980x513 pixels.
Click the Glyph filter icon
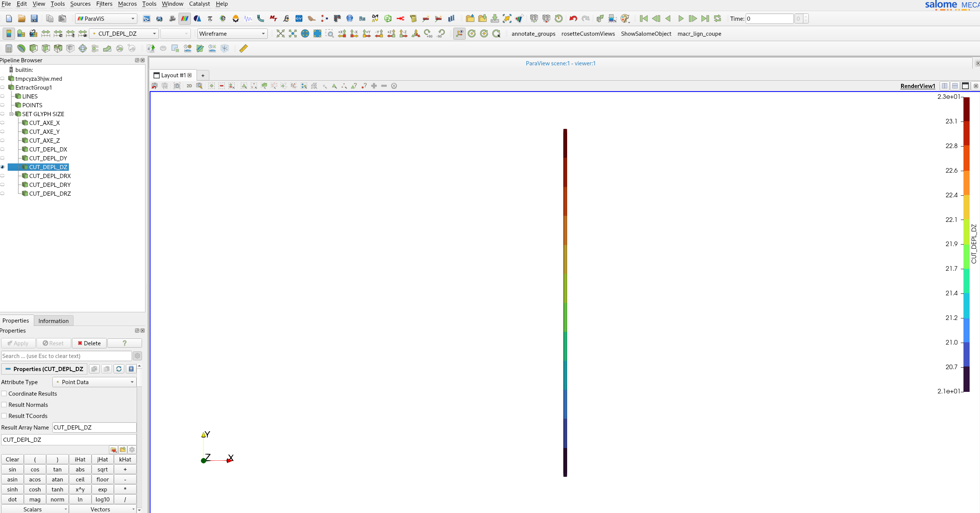[x=83, y=48]
